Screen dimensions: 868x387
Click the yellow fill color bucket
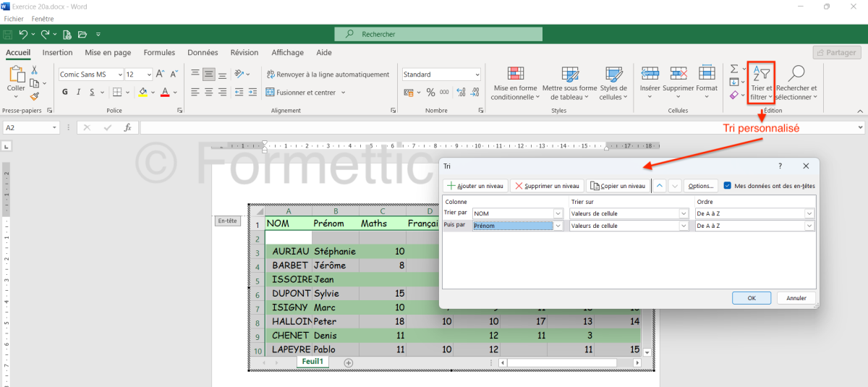click(x=142, y=93)
